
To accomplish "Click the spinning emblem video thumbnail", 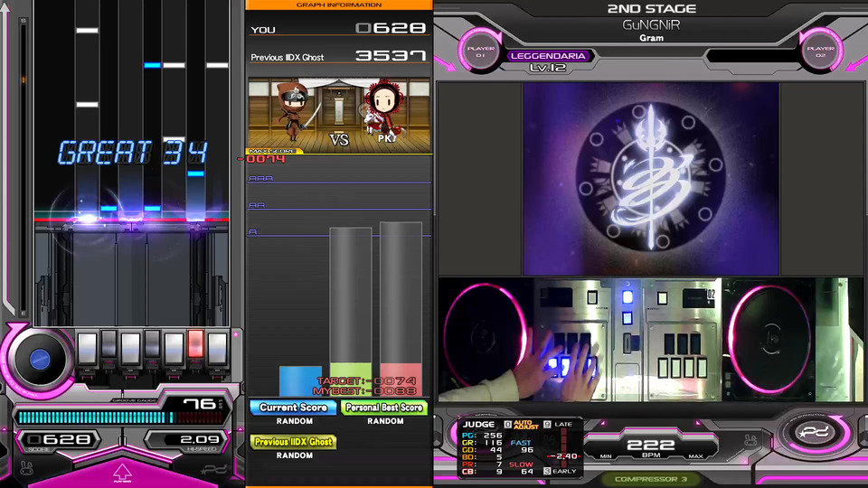I will pyautogui.click(x=651, y=179).
